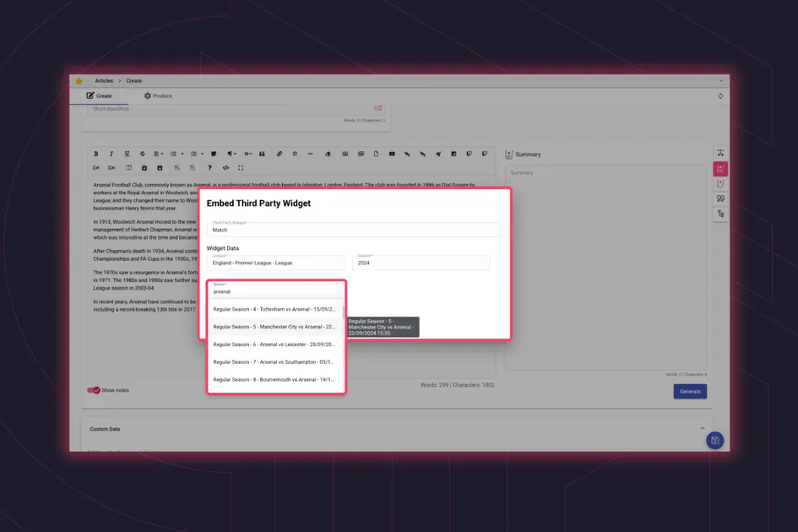This screenshot has width=798, height=532.
Task: Click the blockquote quotation marks icon
Action: 262,154
